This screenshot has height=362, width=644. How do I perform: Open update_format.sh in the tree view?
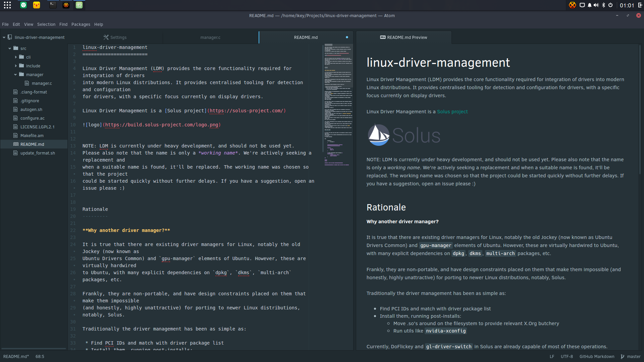click(x=38, y=153)
